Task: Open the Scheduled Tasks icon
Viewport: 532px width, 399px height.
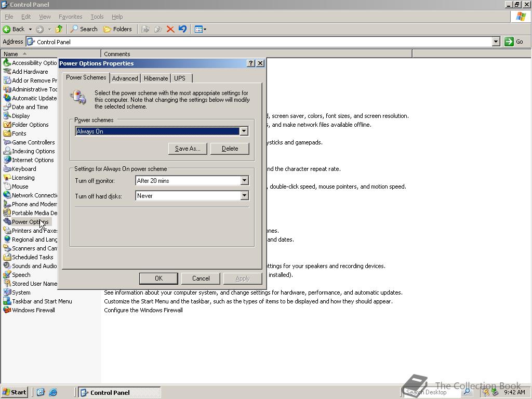Action: 7,257
